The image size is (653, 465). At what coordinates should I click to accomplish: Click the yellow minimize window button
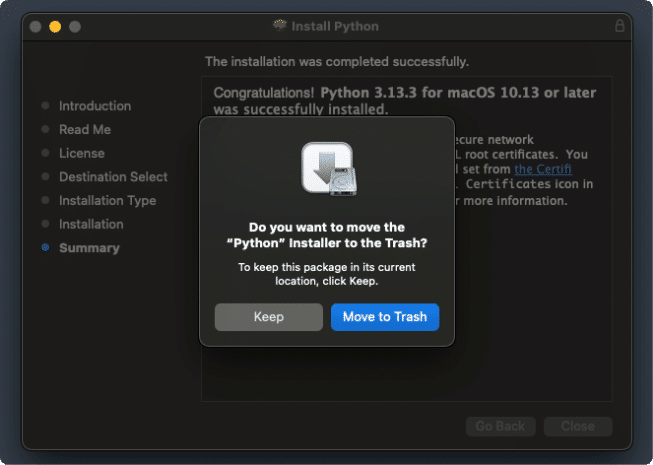(x=55, y=27)
